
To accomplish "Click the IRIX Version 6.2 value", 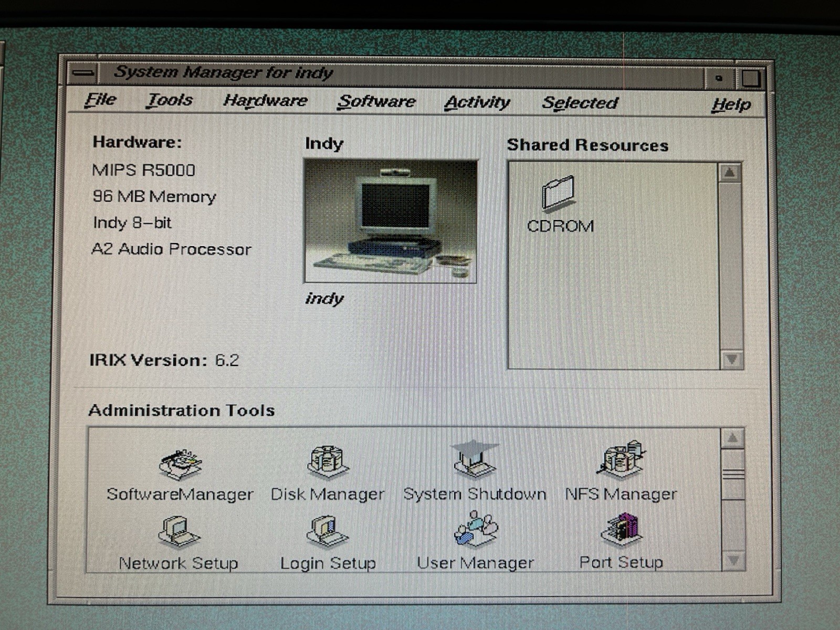I will (227, 360).
